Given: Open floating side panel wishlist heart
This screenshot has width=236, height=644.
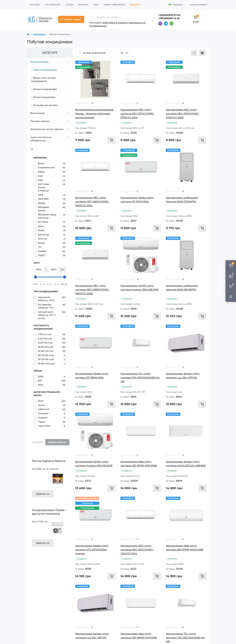Looking at the screenshot, I should 231,286.
